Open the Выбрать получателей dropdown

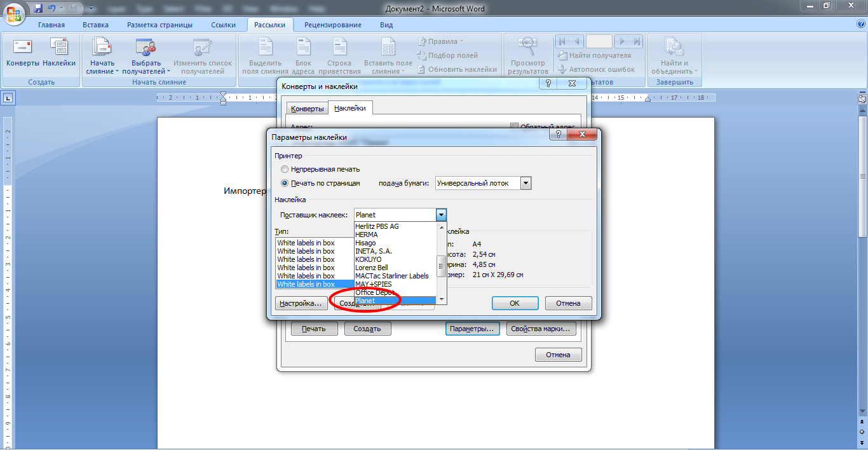click(146, 56)
